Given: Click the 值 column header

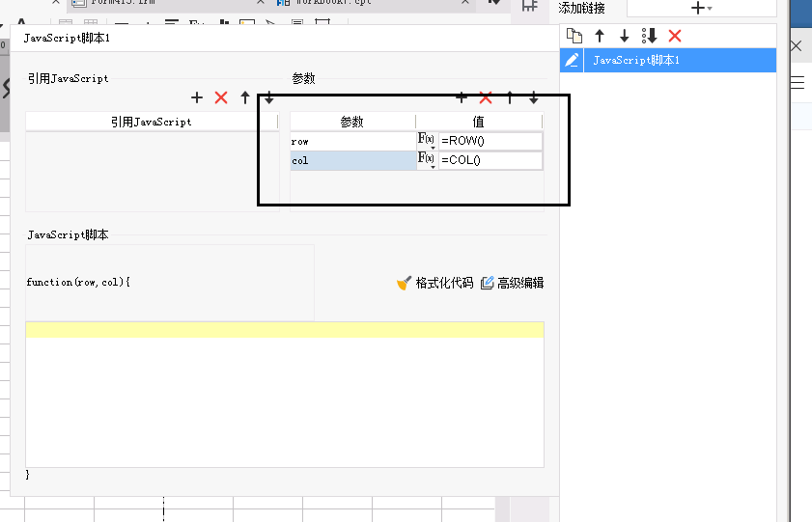Looking at the screenshot, I should (479, 122).
